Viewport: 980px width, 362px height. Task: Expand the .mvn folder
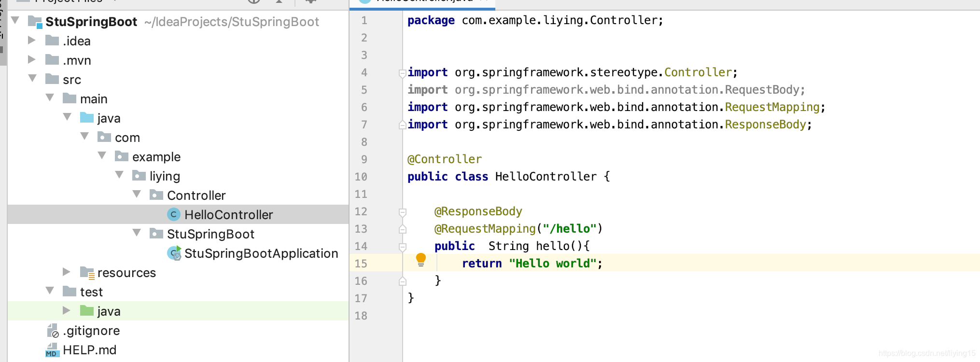(32, 59)
